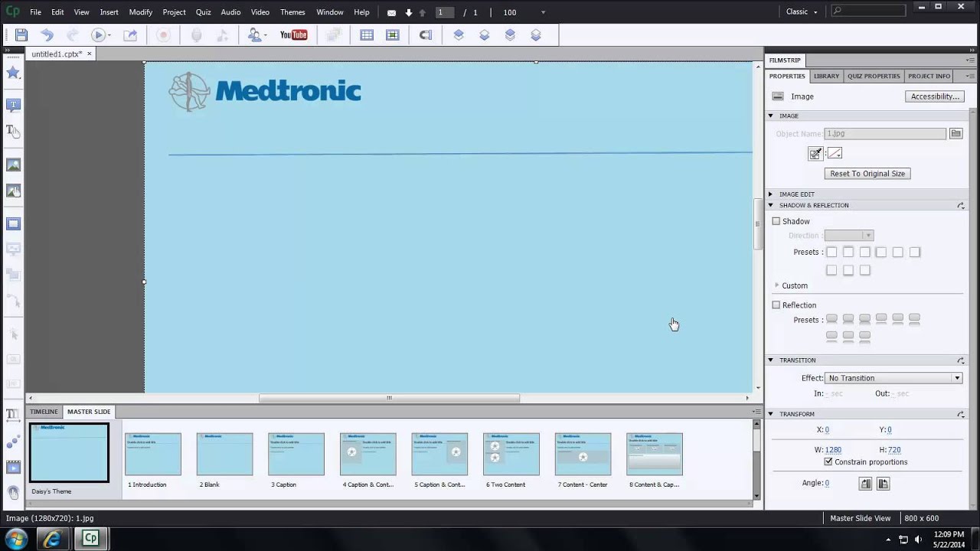Open the YouTube publish button

coord(294,35)
